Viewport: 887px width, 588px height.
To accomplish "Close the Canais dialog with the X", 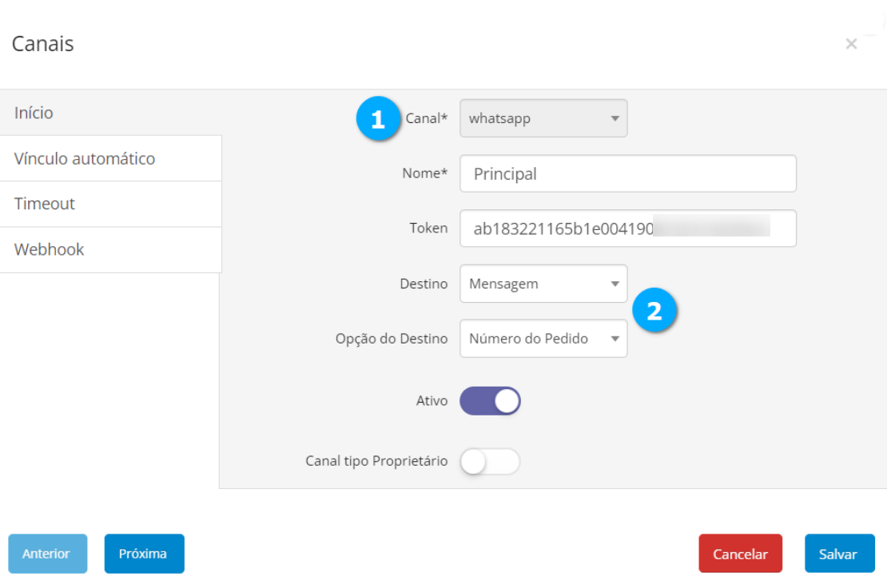I will point(851,45).
